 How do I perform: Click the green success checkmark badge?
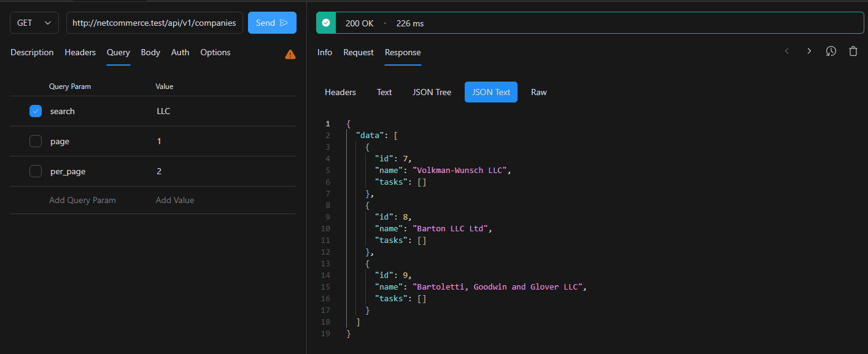click(x=325, y=23)
